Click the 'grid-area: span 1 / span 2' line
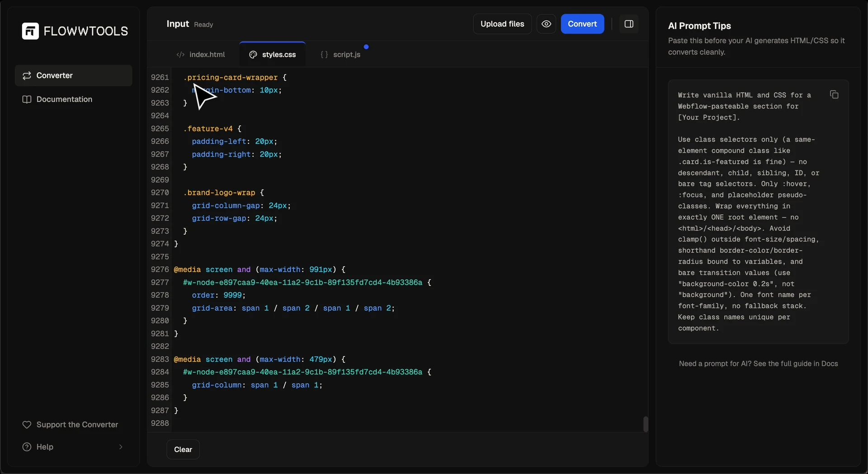 293,308
